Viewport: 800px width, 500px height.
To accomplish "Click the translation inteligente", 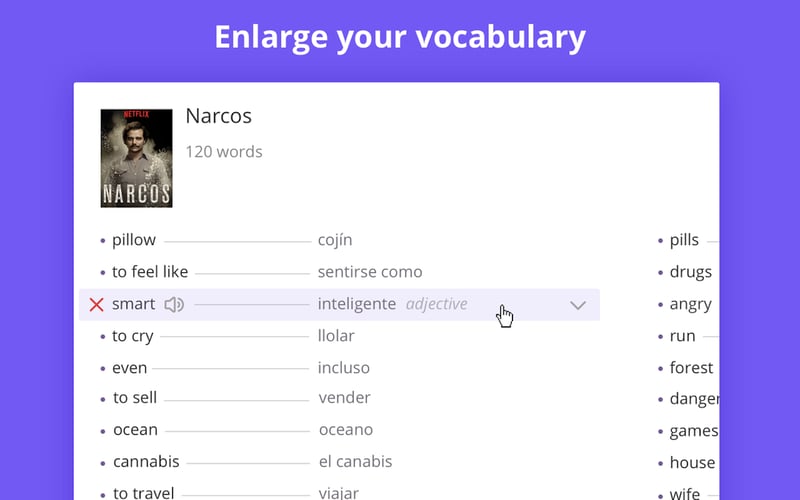I will coord(356,304).
